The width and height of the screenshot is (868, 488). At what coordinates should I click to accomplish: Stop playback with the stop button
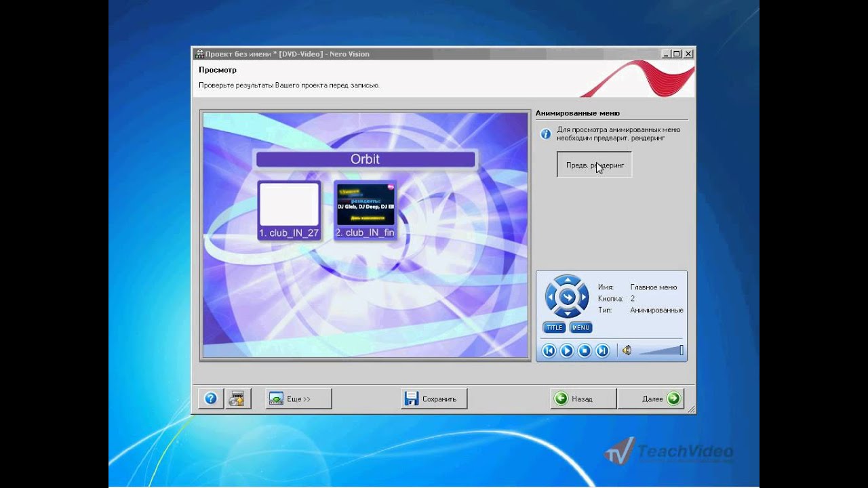[x=585, y=351]
